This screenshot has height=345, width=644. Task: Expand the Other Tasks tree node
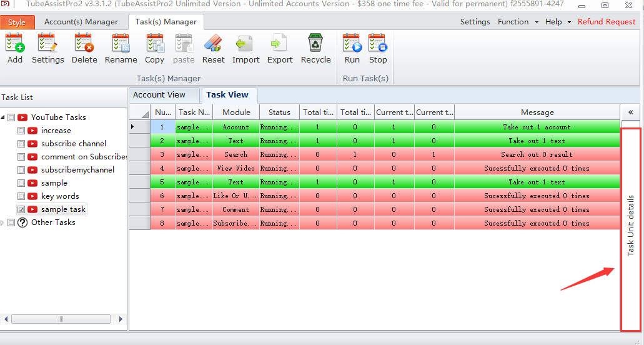point(3,223)
